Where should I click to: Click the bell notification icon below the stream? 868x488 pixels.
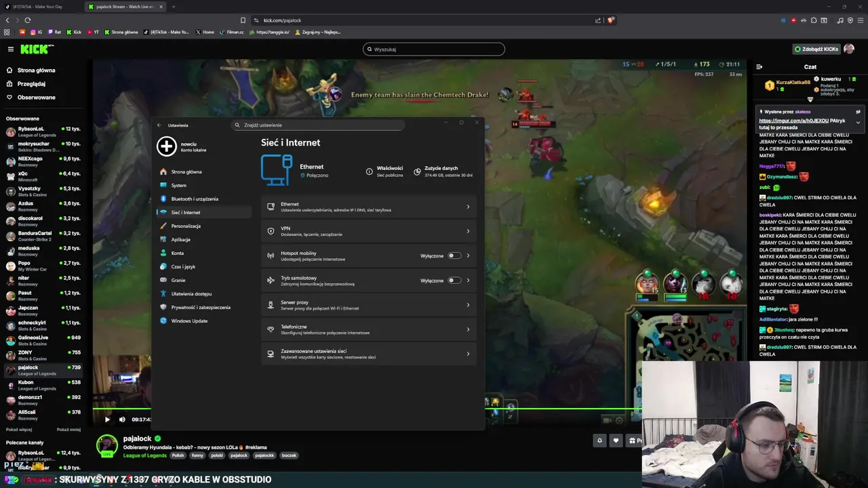pos(599,441)
